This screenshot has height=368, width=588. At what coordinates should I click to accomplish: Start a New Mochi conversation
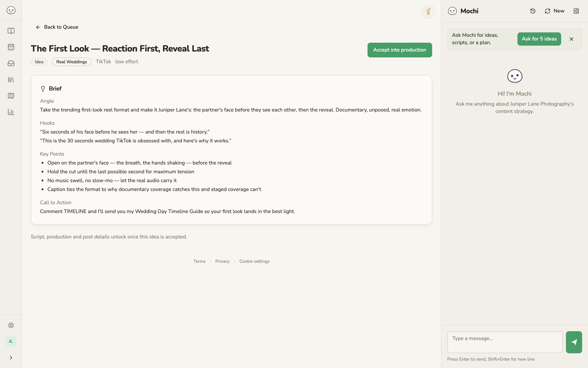[555, 11]
